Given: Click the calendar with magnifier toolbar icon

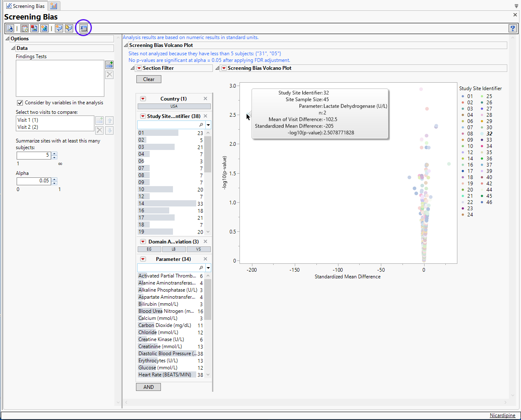Looking at the screenshot, I should click(x=25, y=28).
